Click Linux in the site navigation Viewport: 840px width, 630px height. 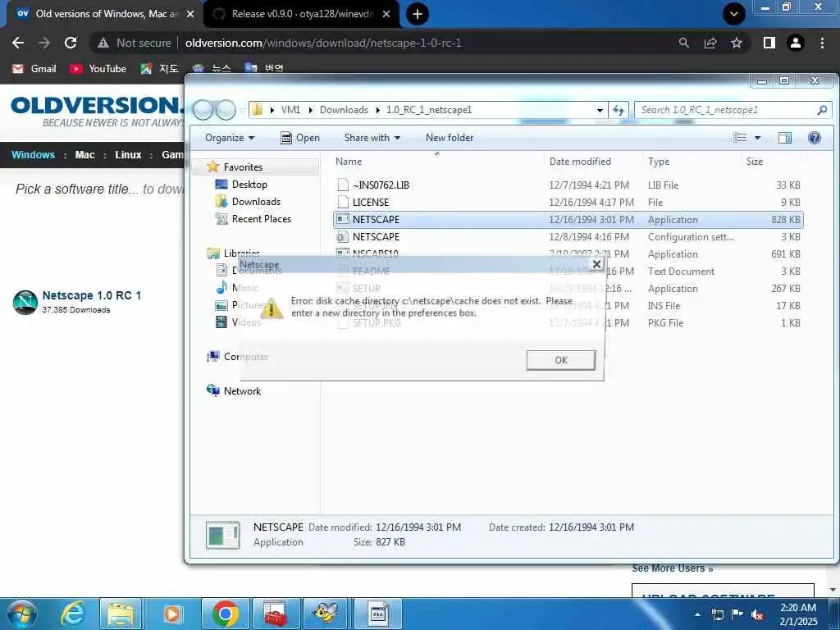[128, 155]
